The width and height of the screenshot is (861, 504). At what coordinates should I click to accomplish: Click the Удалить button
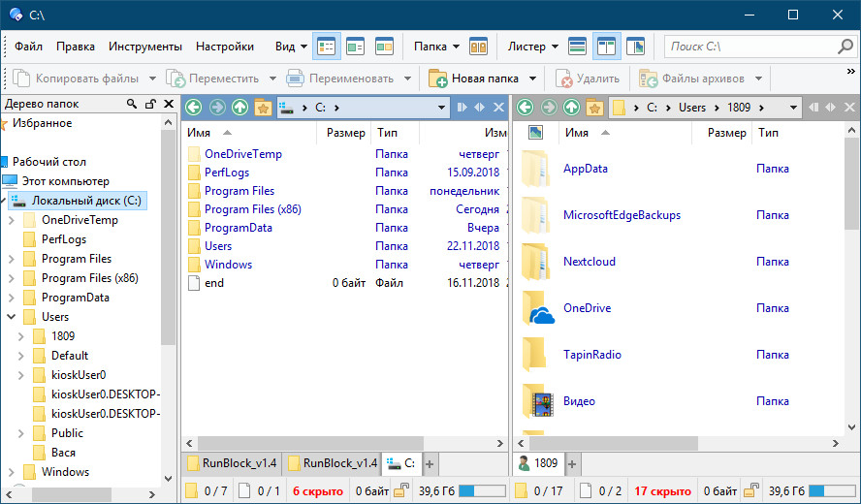click(x=588, y=79)
